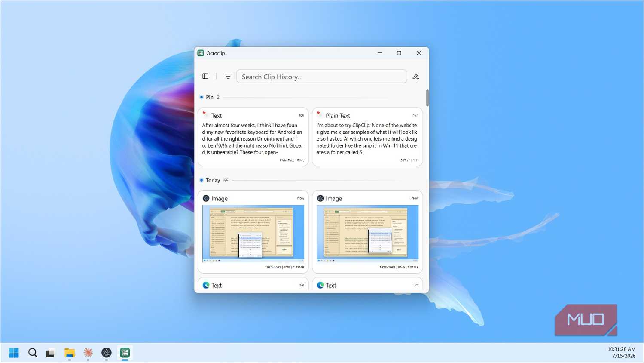Click the clip list vertical scrollbar
Viewport: 644px width, 363px height.
(x=427, y=98)
